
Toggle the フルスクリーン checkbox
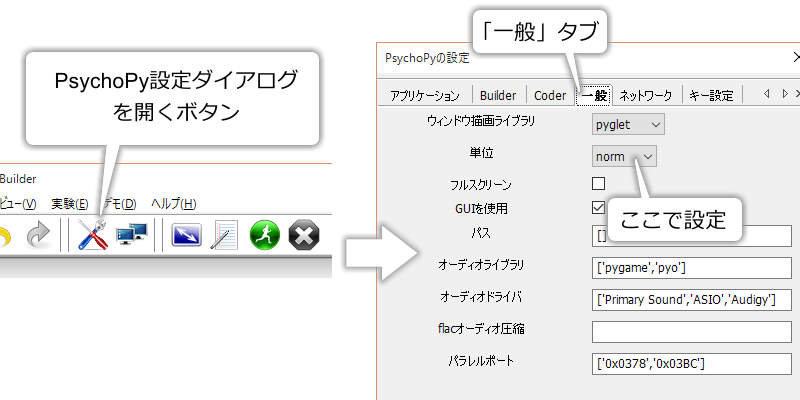pyautogui.click(x=598, y=183)
